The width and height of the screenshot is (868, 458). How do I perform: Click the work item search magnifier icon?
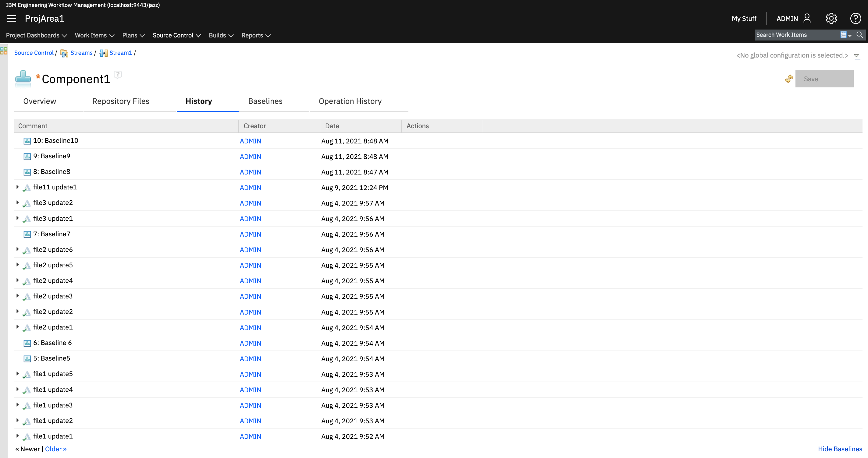859,35
